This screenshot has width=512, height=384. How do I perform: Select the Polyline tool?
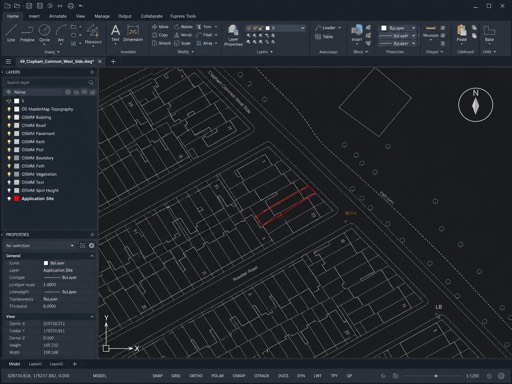[x=27, y=33]
